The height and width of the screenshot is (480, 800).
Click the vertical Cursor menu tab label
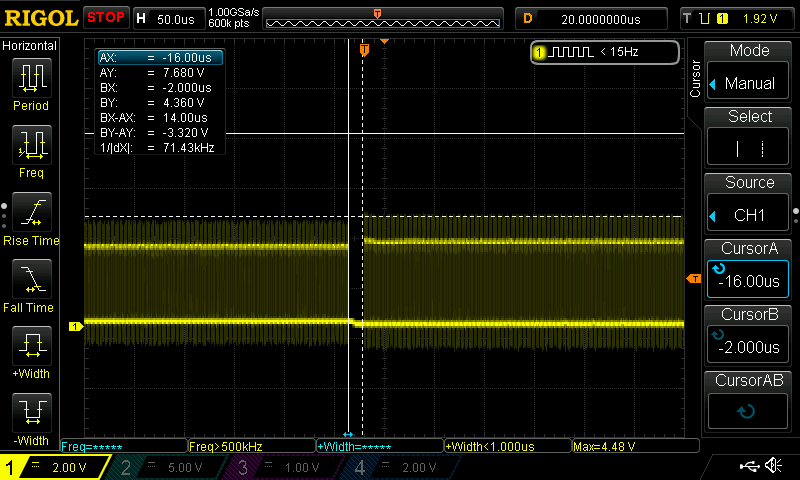[x=694, y=78]
